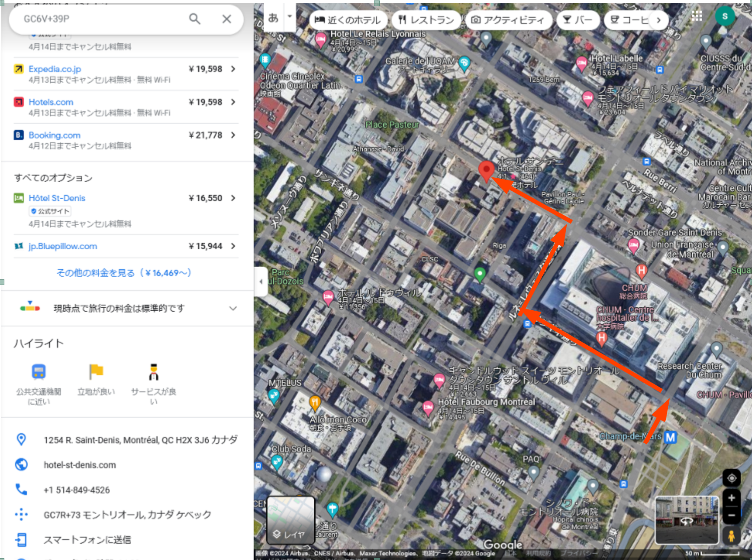Open the jp.Bluepillow.com offer link
The image size is (752, 560).
63,246
